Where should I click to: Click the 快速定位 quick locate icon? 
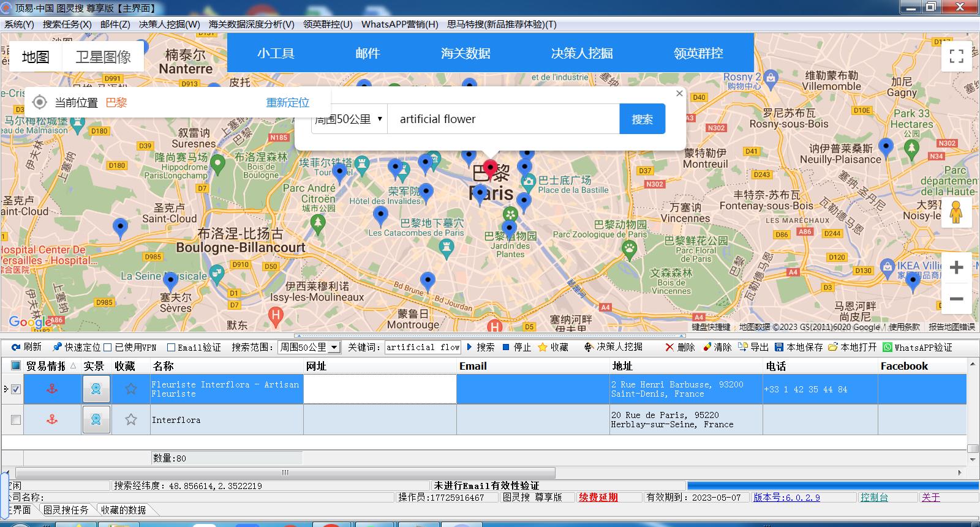click(58, 347)
